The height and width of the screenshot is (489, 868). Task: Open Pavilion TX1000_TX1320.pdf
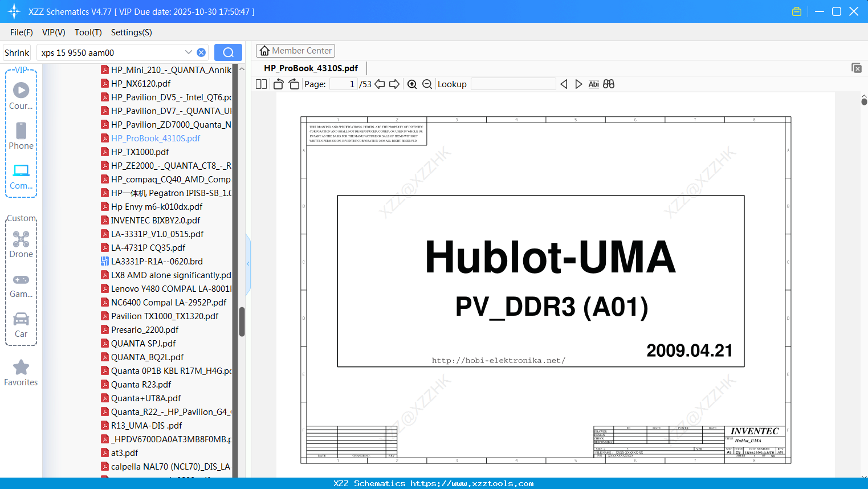[x=160, y=316]
